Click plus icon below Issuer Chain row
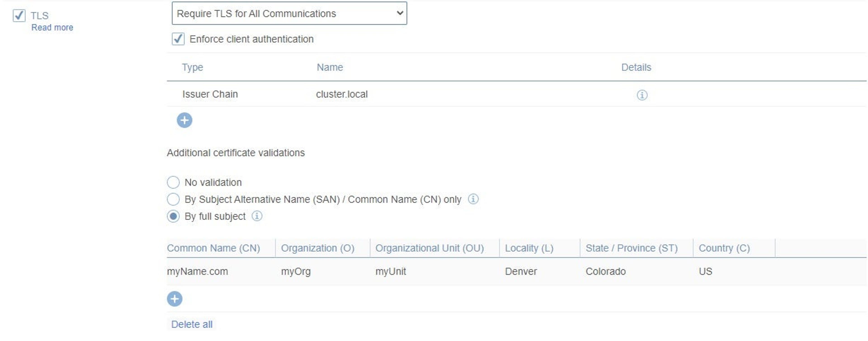868x341 pixels. point(184,120)
